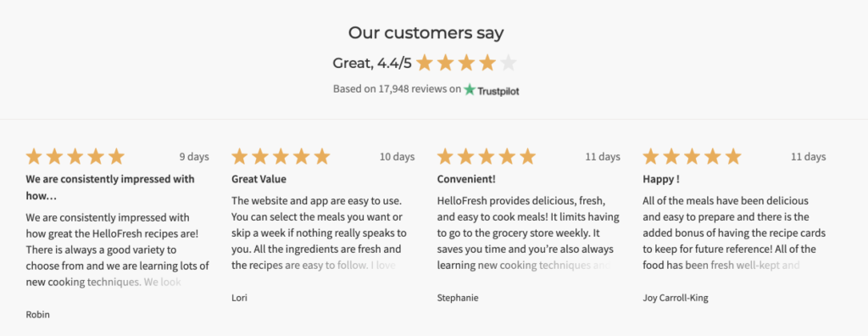Open the 'Happy !' review title

[x=661, y=179]
